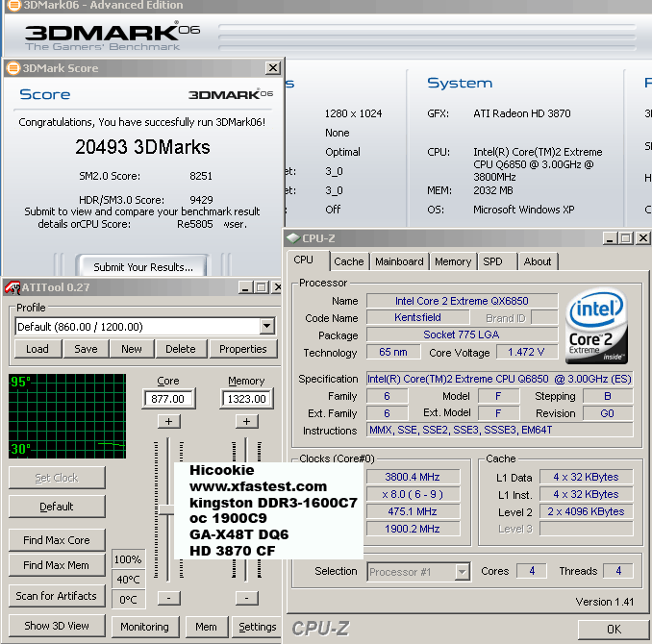Click the Rated FSB value 1900.2 MHz
Viewport: 652px width, 644px height.
(413, 529)
